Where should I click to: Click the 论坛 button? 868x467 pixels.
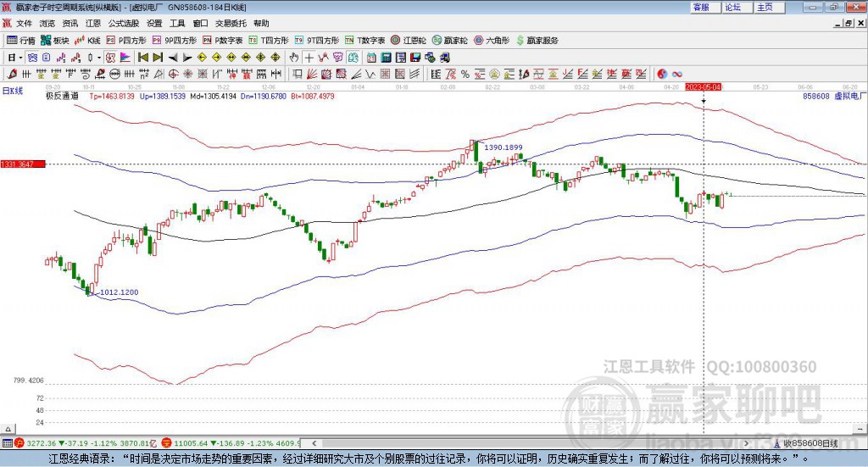point(737,7)
